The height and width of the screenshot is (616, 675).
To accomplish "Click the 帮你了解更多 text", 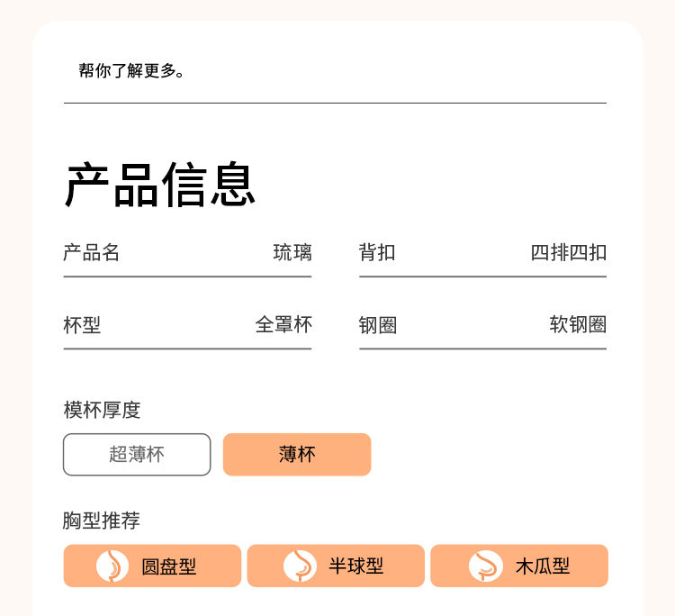I will [x=131, y=71].
